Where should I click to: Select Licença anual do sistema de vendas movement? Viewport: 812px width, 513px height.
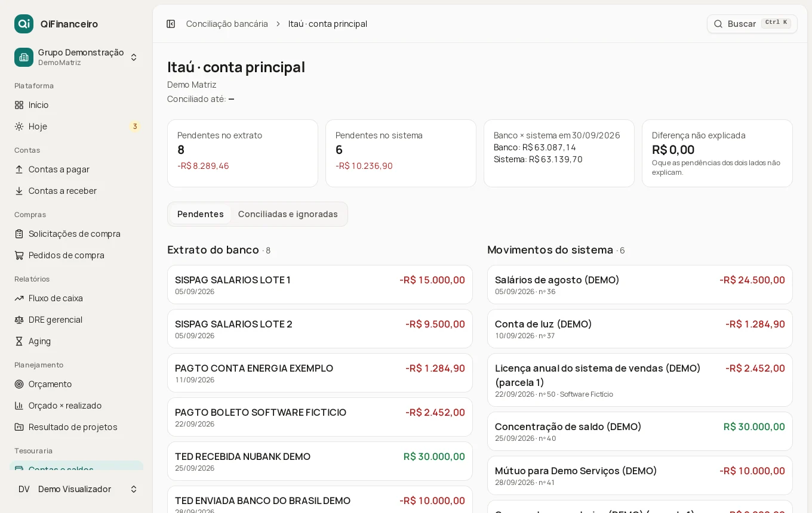pos(640,380)
